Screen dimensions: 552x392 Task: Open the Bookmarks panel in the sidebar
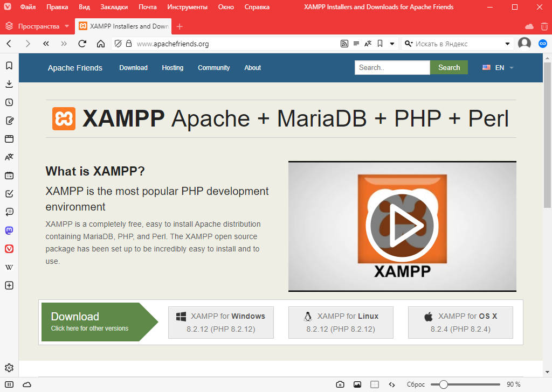(x=9, y=66)
